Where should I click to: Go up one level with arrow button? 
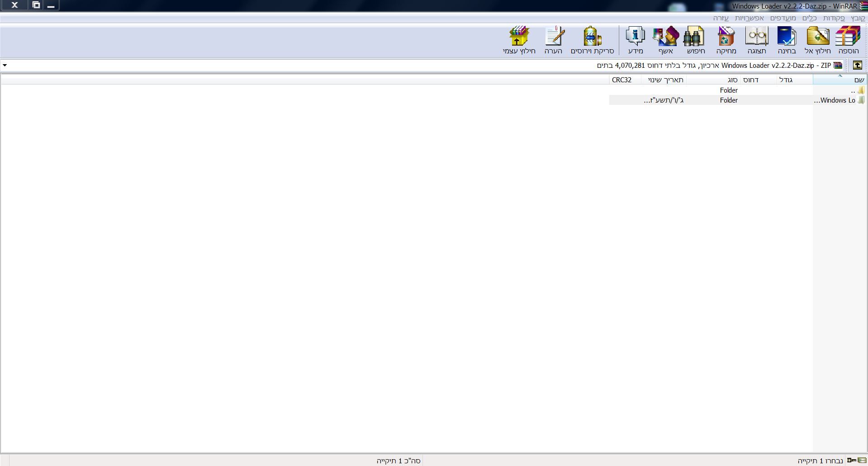point(857,66)
